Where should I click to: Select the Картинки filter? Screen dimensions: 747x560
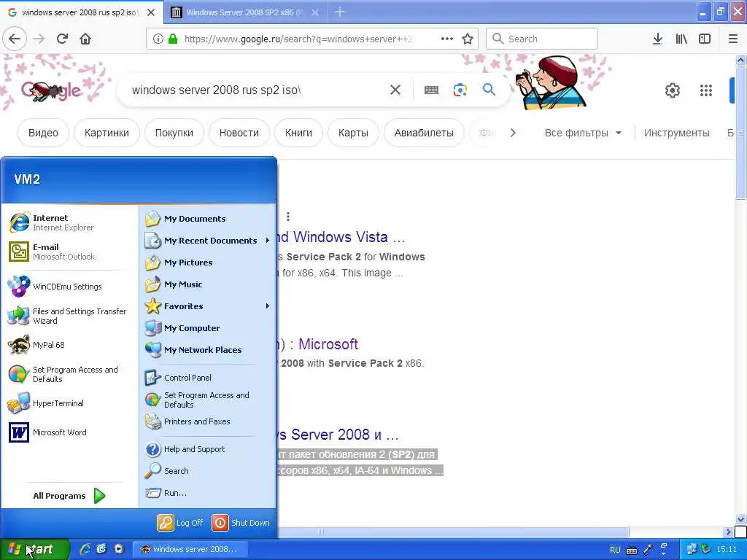(107, 133)
